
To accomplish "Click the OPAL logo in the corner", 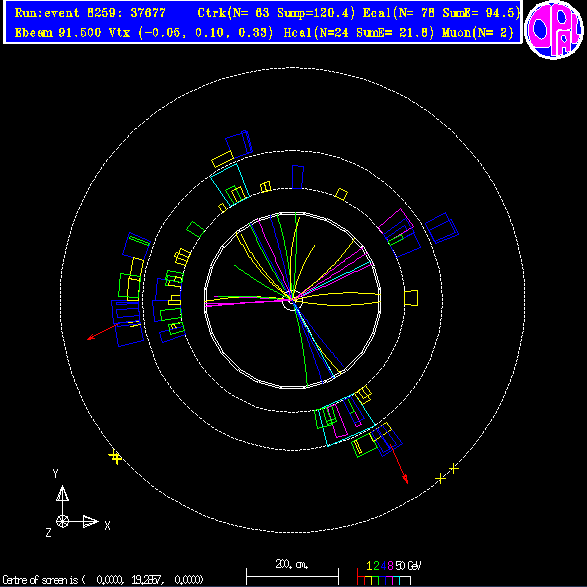I will coord(554,30).
